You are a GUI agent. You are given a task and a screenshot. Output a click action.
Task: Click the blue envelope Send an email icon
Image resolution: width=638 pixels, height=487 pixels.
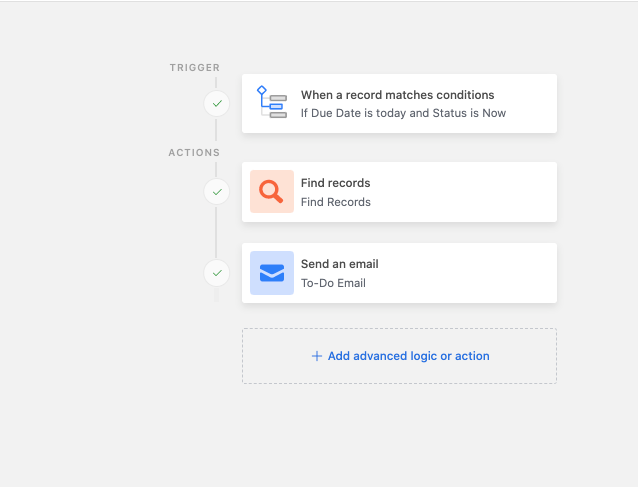(272, 273)
